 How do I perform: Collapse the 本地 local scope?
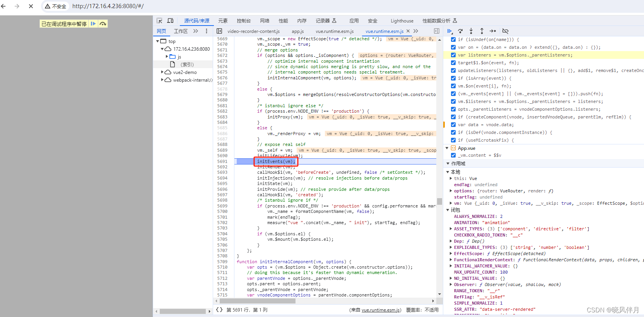pos(448,172)
